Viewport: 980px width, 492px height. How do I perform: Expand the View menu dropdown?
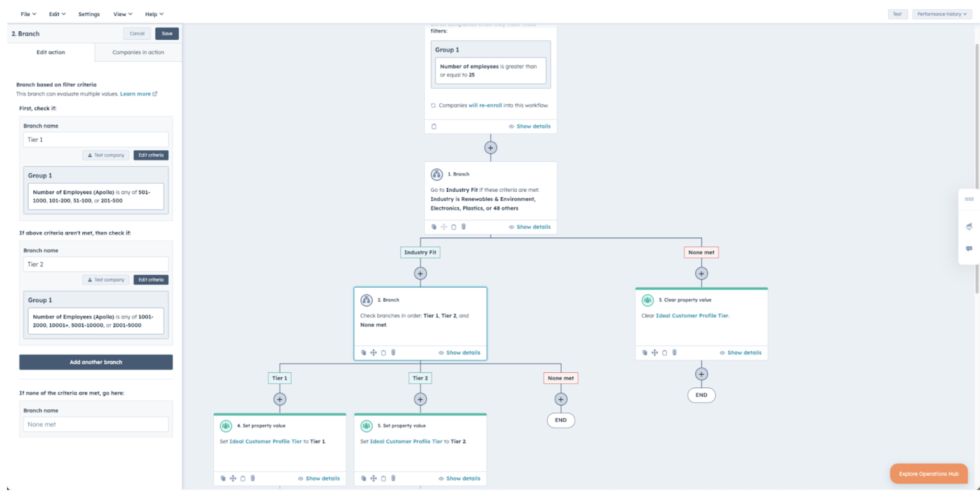coord(122,14)
